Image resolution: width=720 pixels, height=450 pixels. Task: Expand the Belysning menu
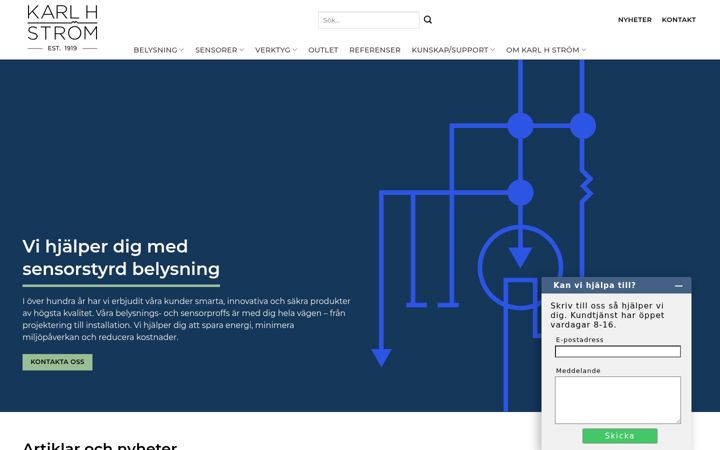tap(158, 50)
